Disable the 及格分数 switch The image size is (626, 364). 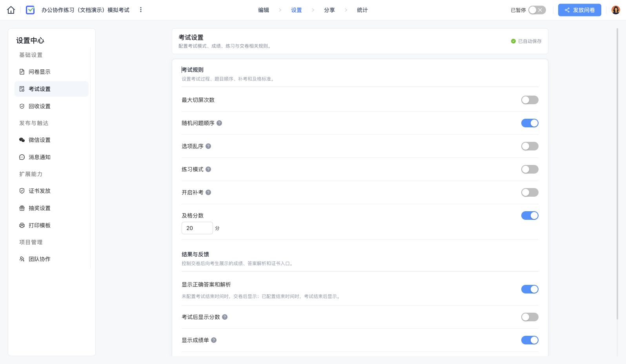tap(530, 216)
